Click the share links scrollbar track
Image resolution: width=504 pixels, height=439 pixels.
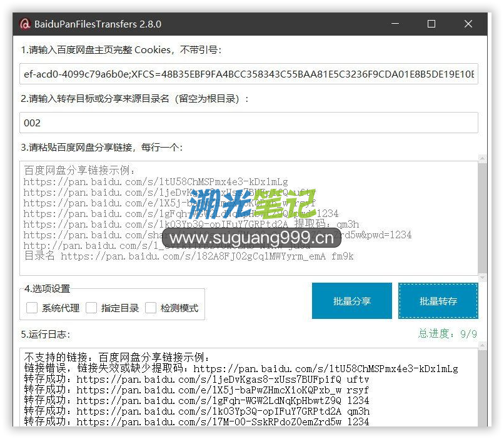[x=482, y=218]
